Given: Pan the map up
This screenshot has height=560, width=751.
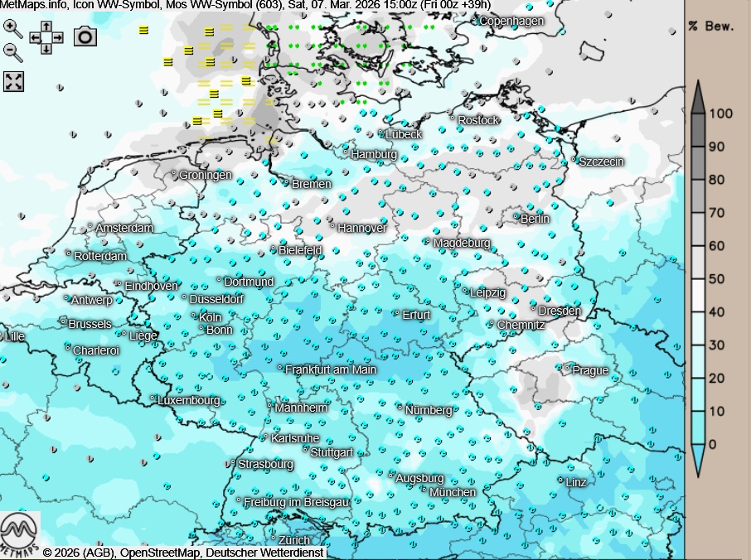Looking at the screenshot, I should [46, 26].
